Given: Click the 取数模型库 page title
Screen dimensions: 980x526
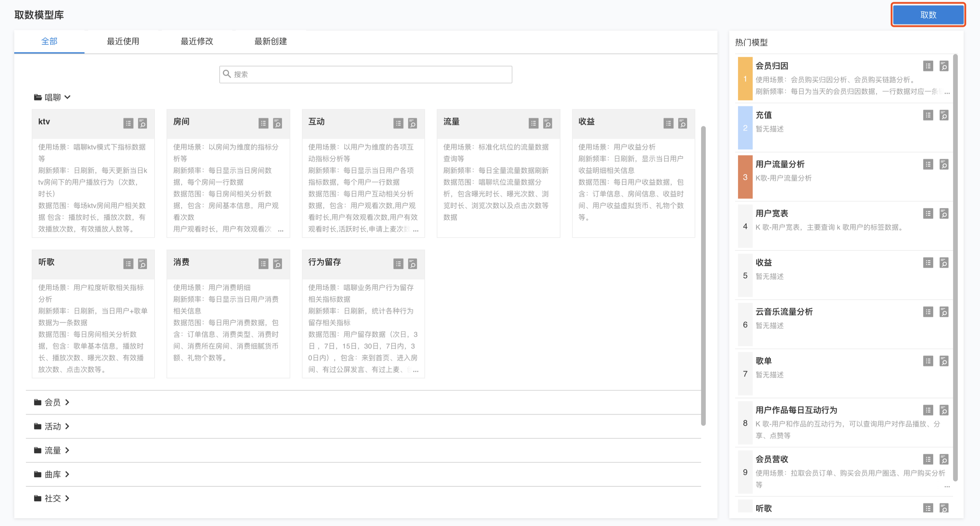Looking at the screenshot, I should (x=39, y=15).
